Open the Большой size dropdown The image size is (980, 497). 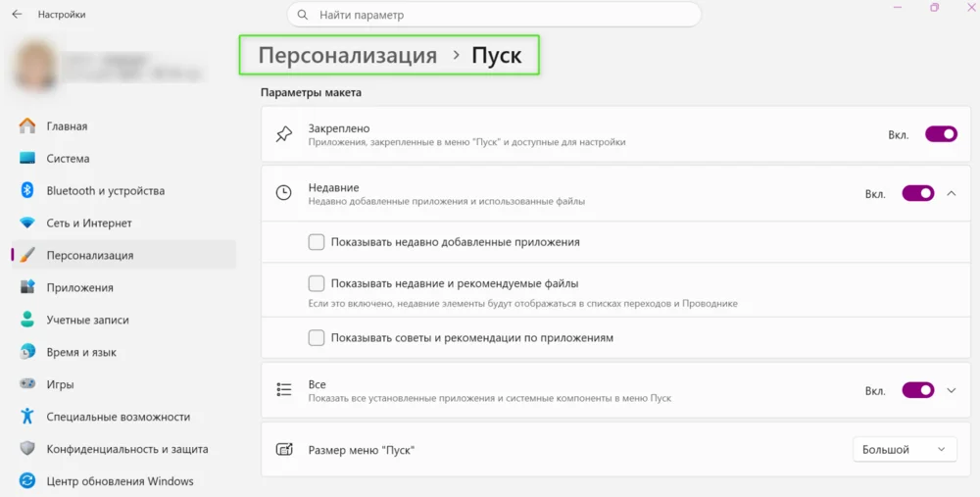tap(905, 450)
